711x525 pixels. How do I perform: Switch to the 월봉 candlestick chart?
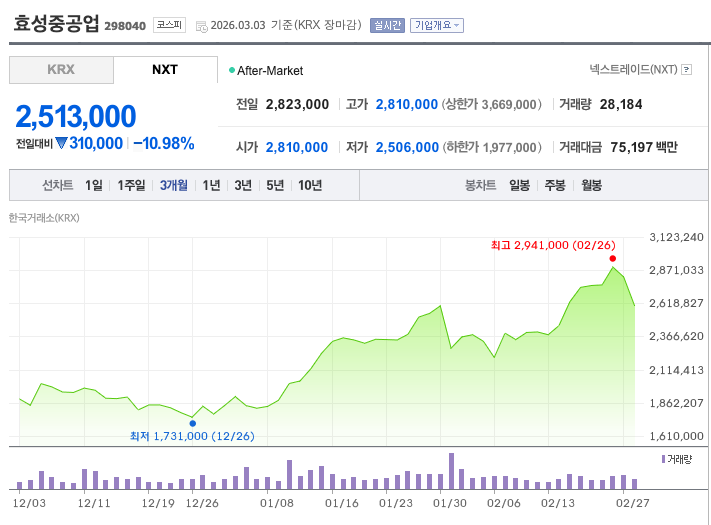click(591, 185)
